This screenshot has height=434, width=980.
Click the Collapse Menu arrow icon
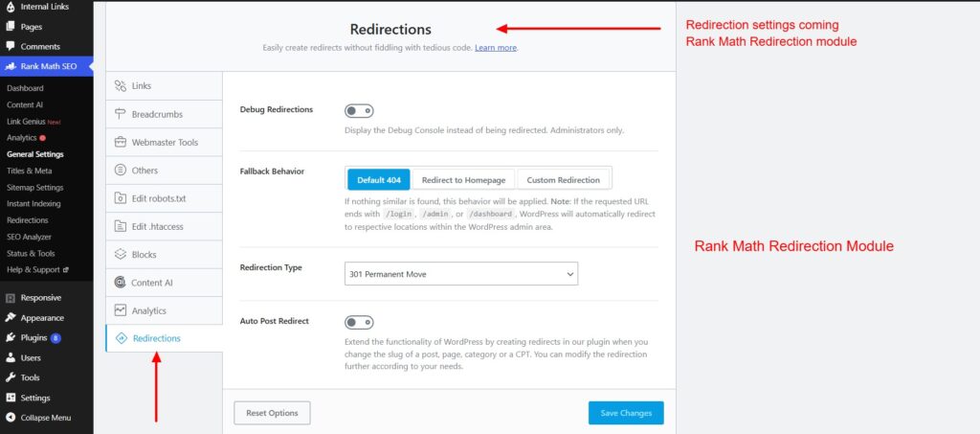click(11, 418)
